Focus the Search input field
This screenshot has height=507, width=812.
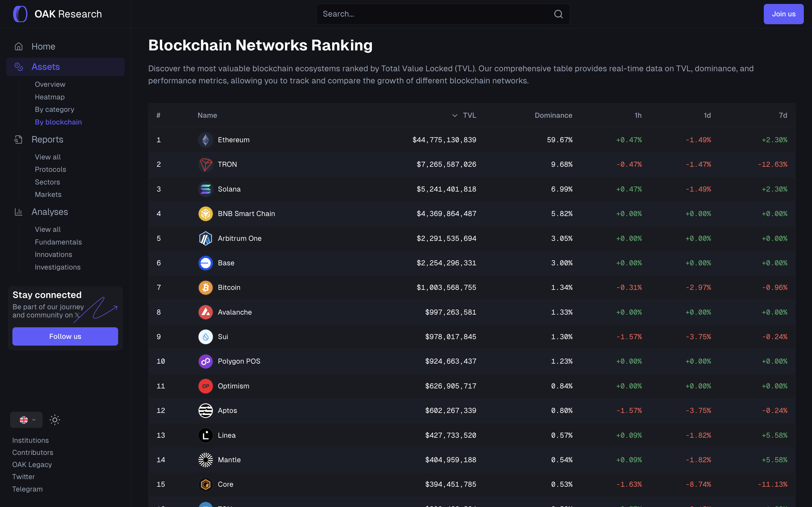click(x=433, y=14)
